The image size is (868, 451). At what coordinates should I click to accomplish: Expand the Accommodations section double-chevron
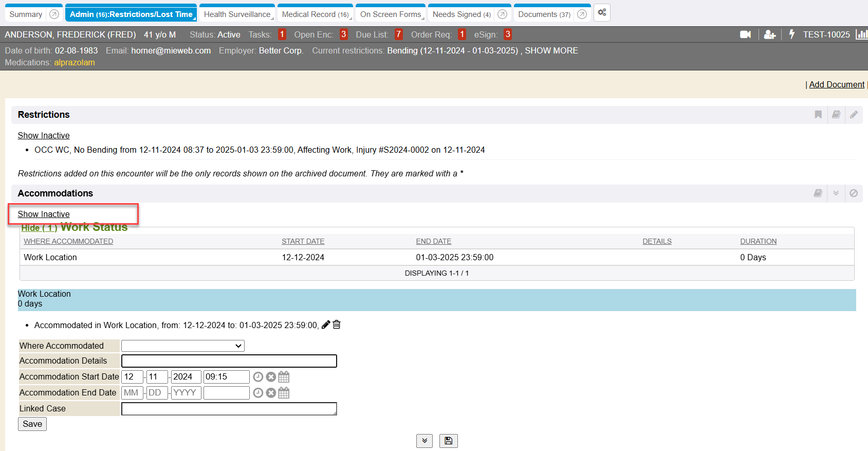tap(836, 193)
